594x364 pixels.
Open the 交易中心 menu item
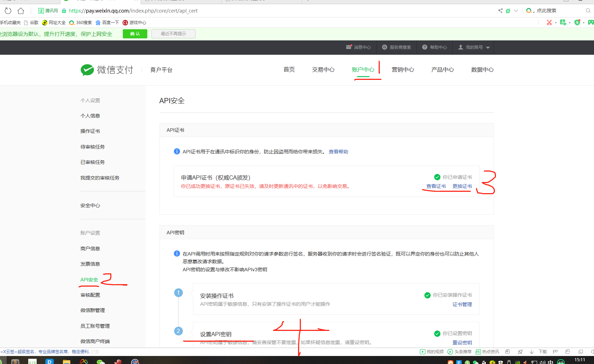click(323, 69)
